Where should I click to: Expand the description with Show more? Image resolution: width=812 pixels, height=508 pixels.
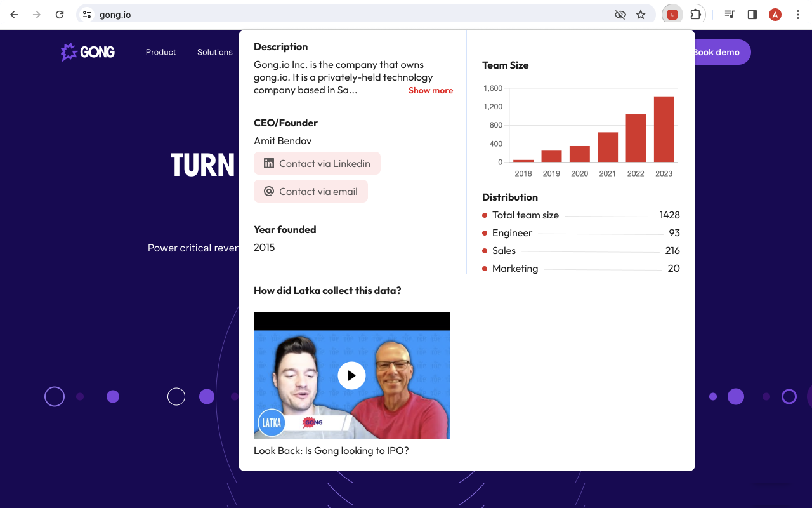[431, 90]
